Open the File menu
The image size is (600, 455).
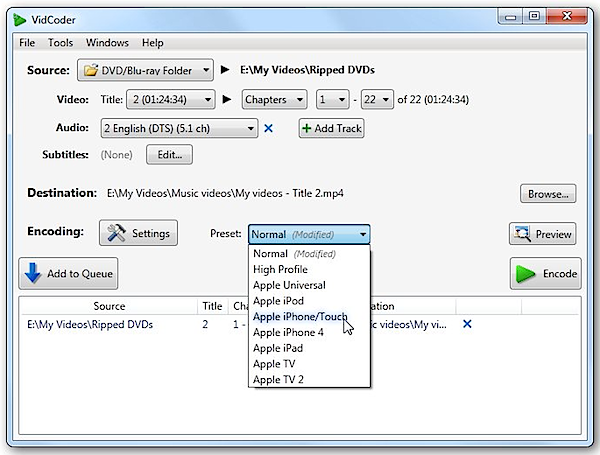(27, 42)
